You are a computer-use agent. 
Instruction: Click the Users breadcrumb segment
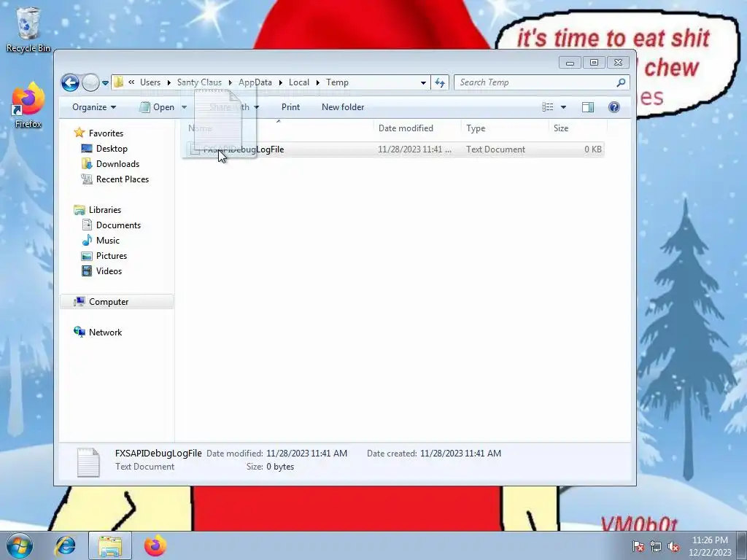(x=150, y=82)
